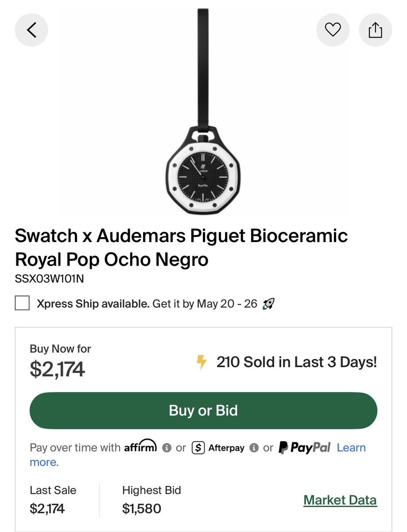407x532 pixels.
Task: Tap the PayPal logo
Action: point(305,448)
